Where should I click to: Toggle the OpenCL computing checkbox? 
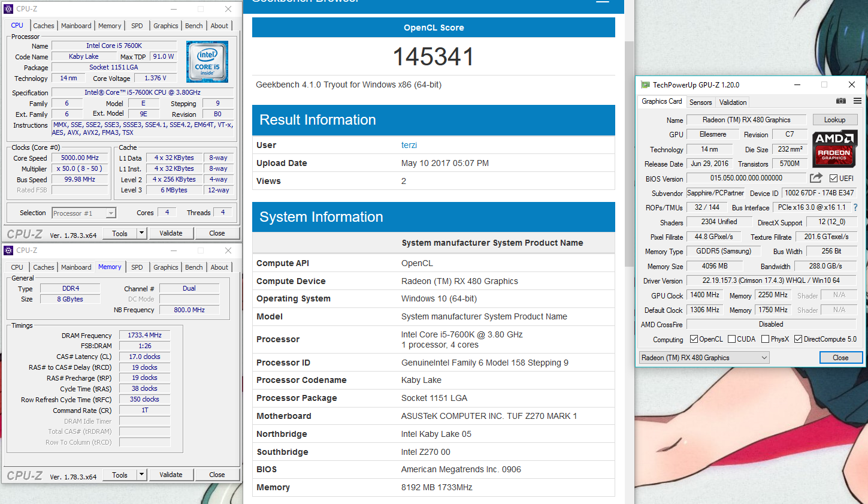coord(694,339)
